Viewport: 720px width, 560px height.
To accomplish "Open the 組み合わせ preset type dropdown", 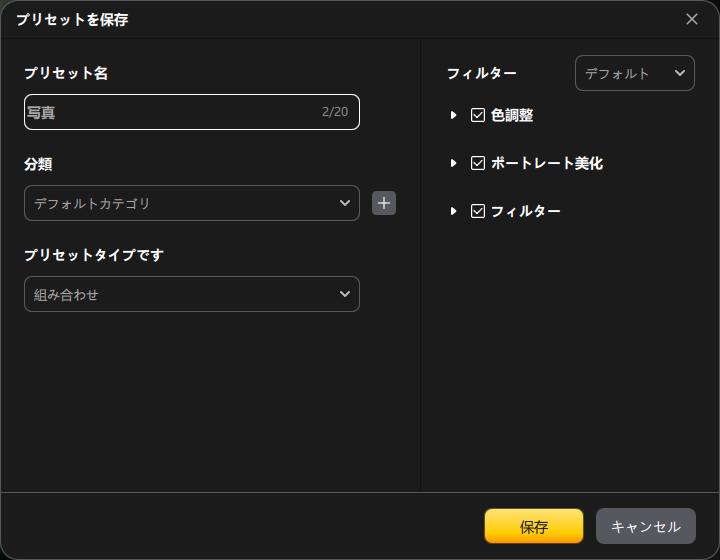I will coord(191,294).
